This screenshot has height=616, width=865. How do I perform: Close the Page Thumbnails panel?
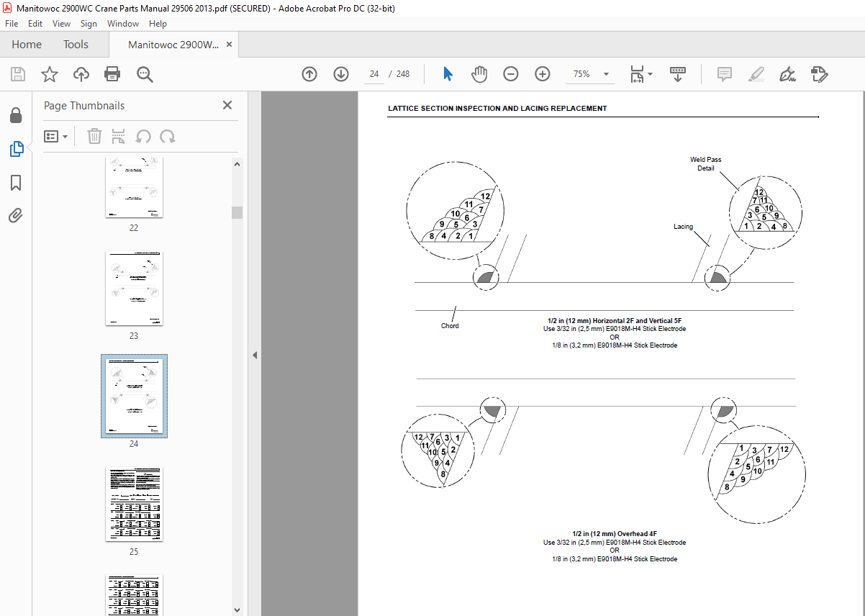[x=227, y=105]
